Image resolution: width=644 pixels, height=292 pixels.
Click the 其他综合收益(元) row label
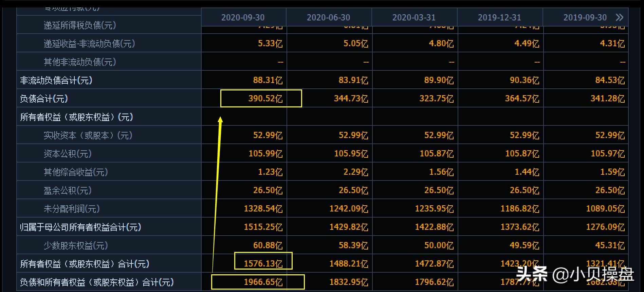click(76, 172)
